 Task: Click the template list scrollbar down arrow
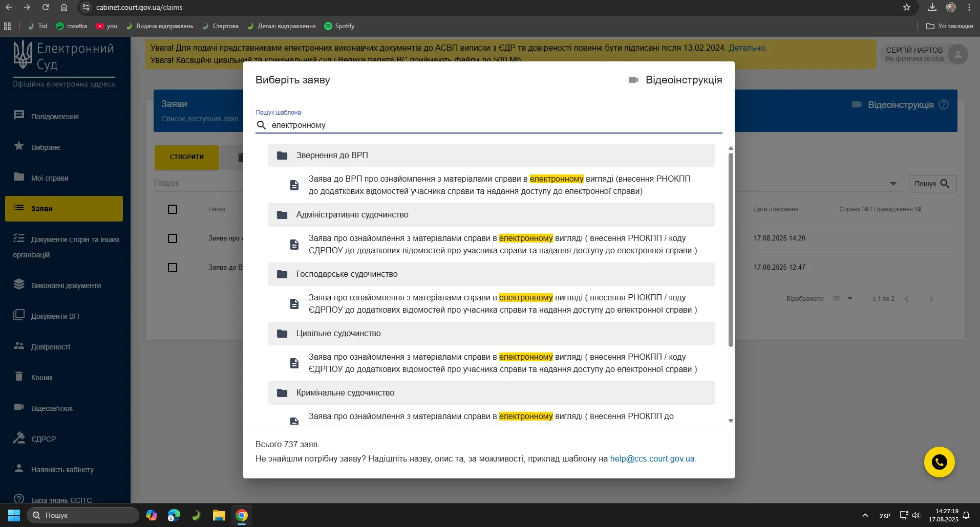731,421
